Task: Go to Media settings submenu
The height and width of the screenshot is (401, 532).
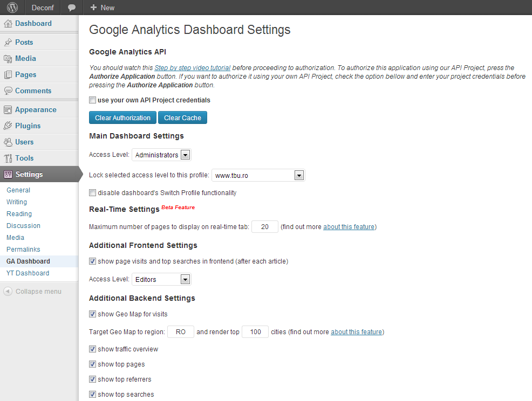Action: 15,238
